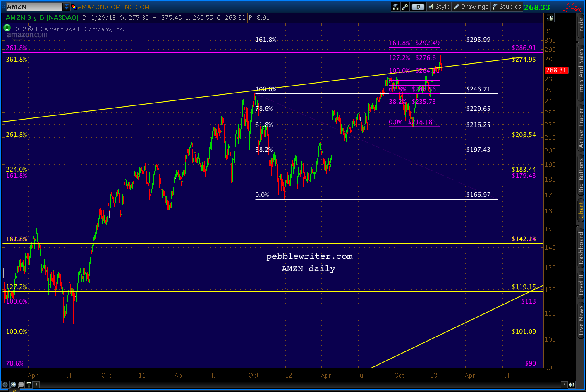Click the H: 275.46 high price readout
The image size is (586, 392).
click(168, 18)
